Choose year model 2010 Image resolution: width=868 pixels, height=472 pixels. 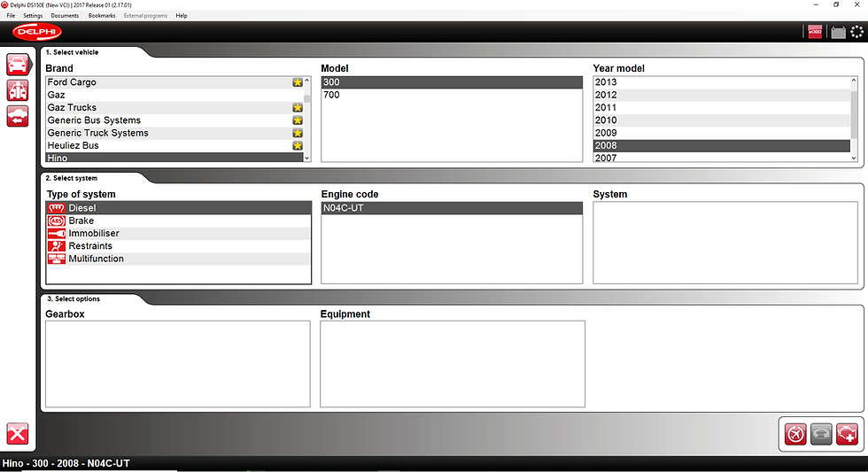click(722, 120)
